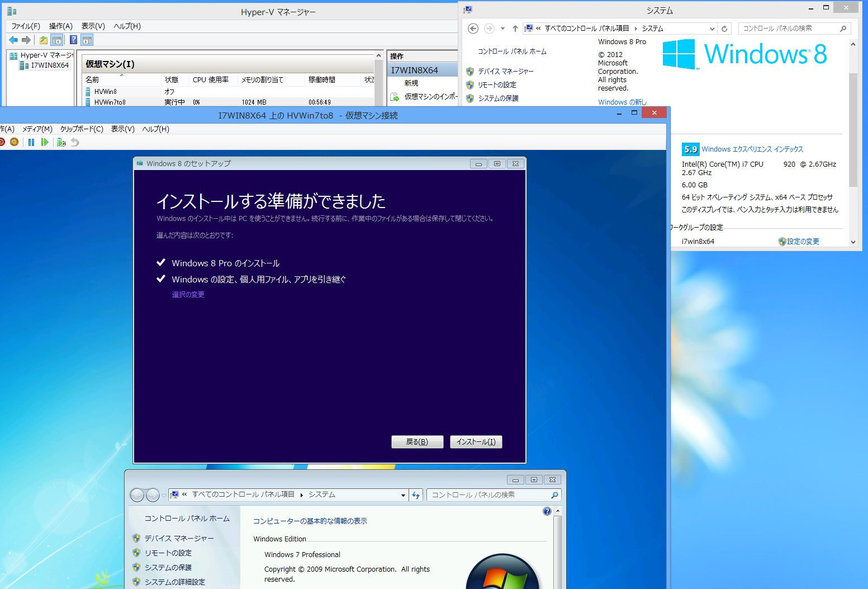Expand address dropdown in Windows 7 System window

[x=403, y=495]
